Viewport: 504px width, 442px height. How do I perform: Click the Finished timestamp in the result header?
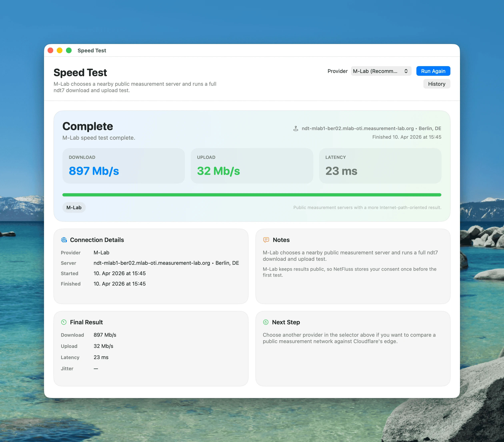(x=406, y=137)
